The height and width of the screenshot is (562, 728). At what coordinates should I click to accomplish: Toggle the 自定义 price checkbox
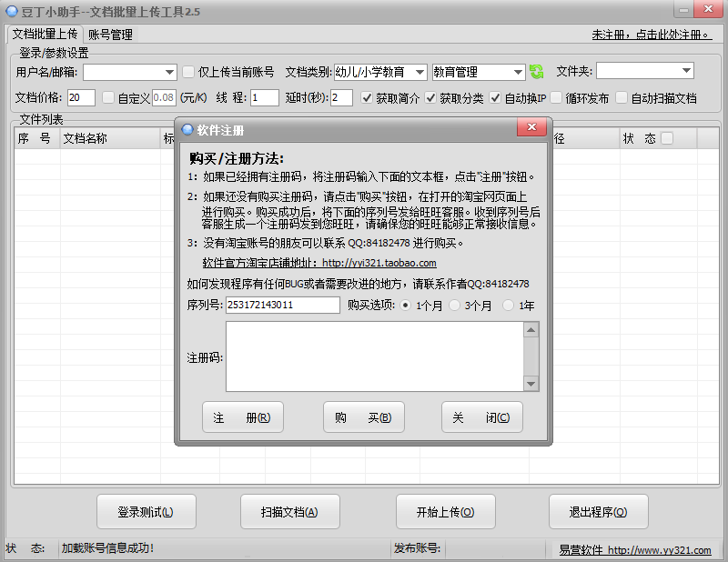107,97
